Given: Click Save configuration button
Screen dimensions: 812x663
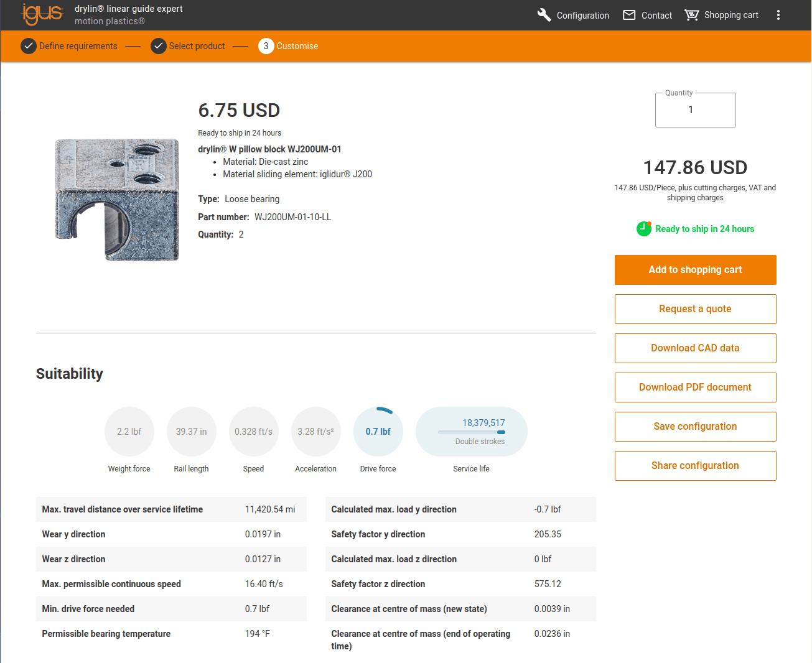Looking at the screenshot, I should [x=696, y=427].
